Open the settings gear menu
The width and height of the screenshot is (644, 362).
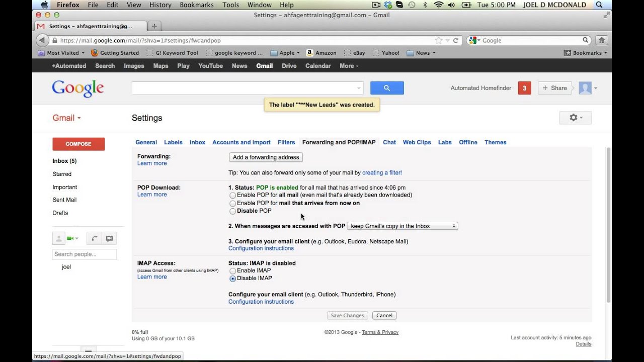pos(575,118)
